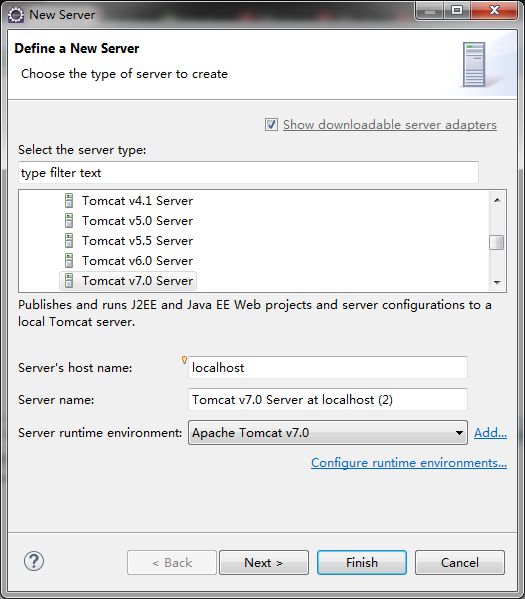
Task: Click the Tomcat v7.0 Server icon
Action: [69, 281]
